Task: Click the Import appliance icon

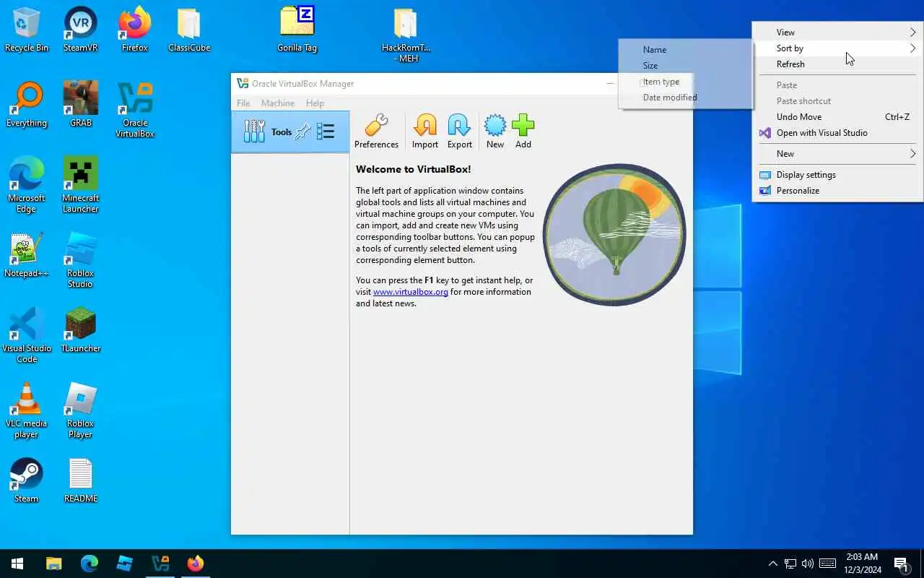Action: tap(425, 131)
